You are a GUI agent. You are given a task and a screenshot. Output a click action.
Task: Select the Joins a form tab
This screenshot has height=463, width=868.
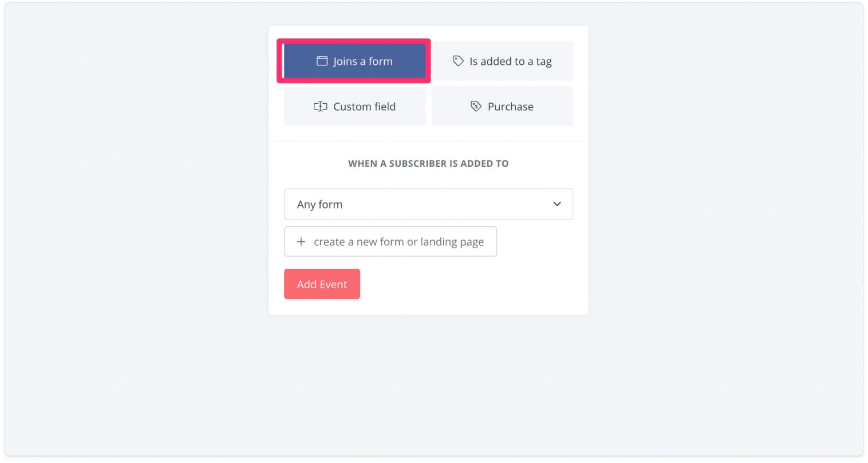[354, 61]
